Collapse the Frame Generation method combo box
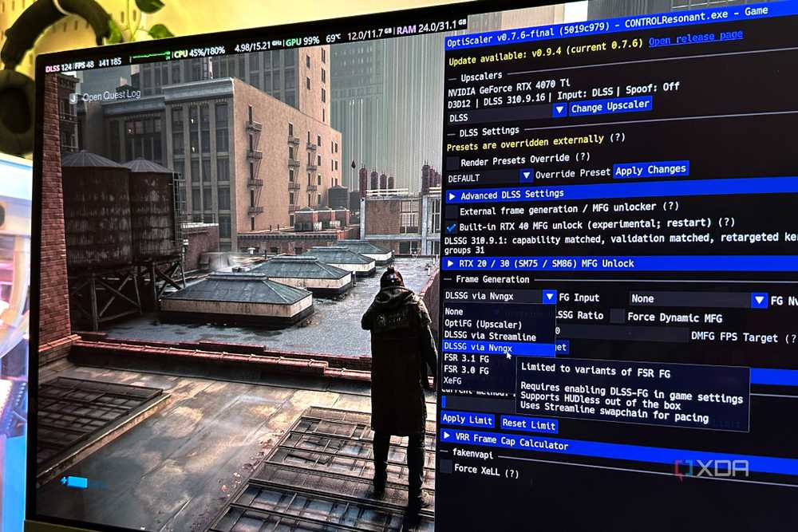The height and width of the screenshot is (532, 798). 500,296
